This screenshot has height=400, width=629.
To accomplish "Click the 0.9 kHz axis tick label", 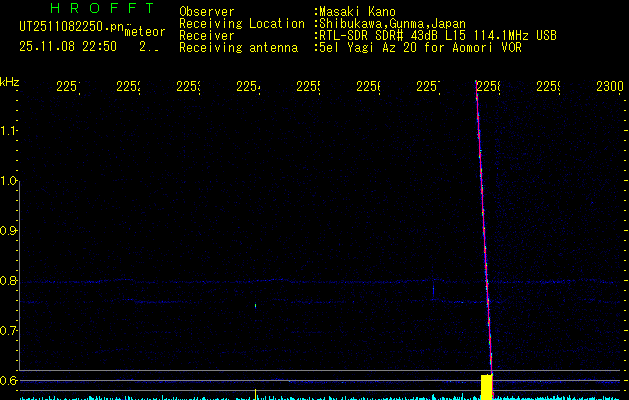I will coord(10,231).
